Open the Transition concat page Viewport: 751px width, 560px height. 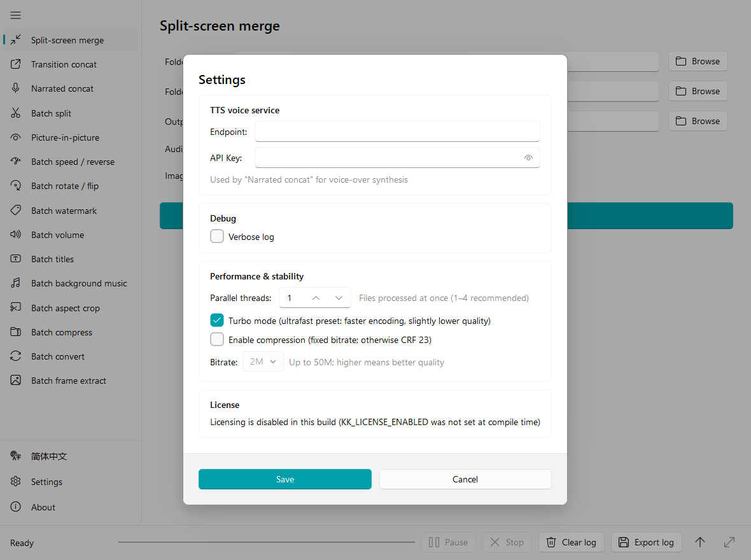tap(71, 64)
